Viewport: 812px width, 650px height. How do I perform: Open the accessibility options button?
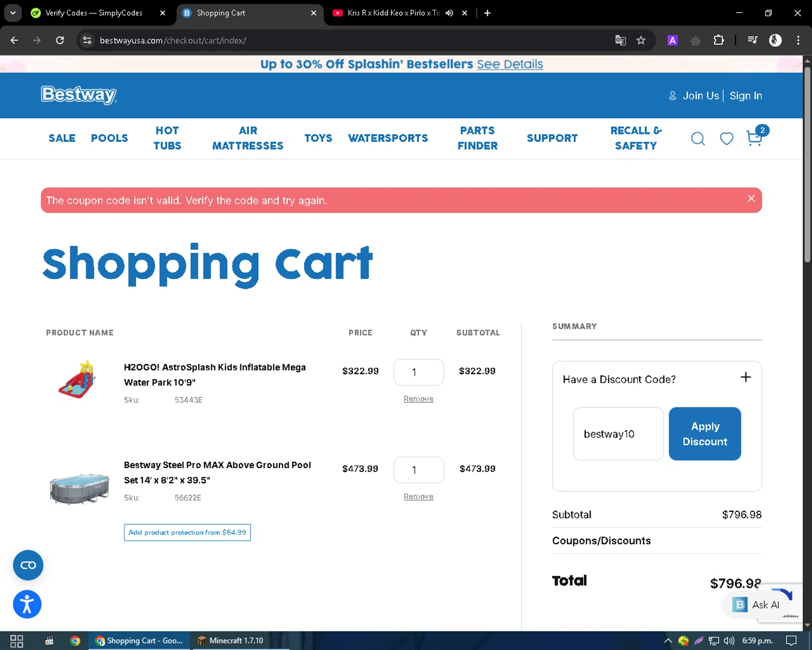(x=27, y=604)
